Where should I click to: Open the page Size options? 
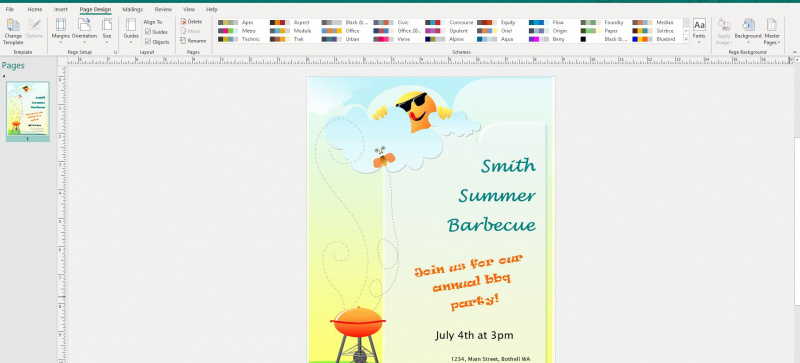point(107,31)
